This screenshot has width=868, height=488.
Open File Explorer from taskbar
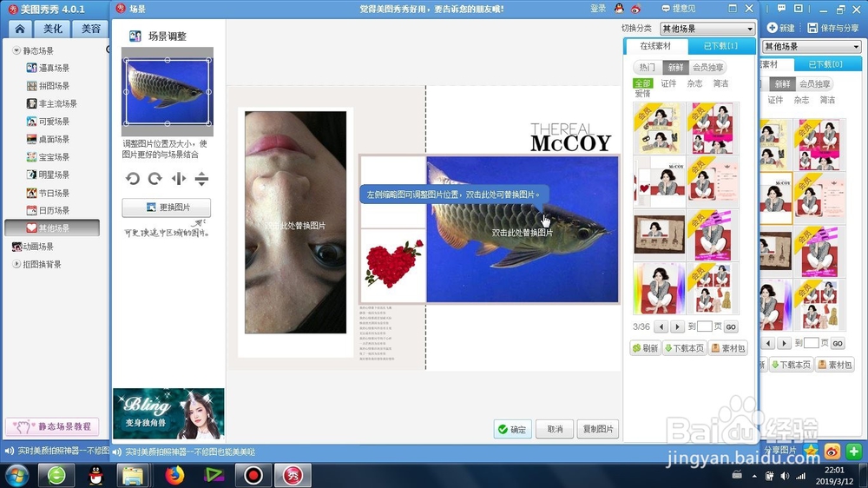133,475
